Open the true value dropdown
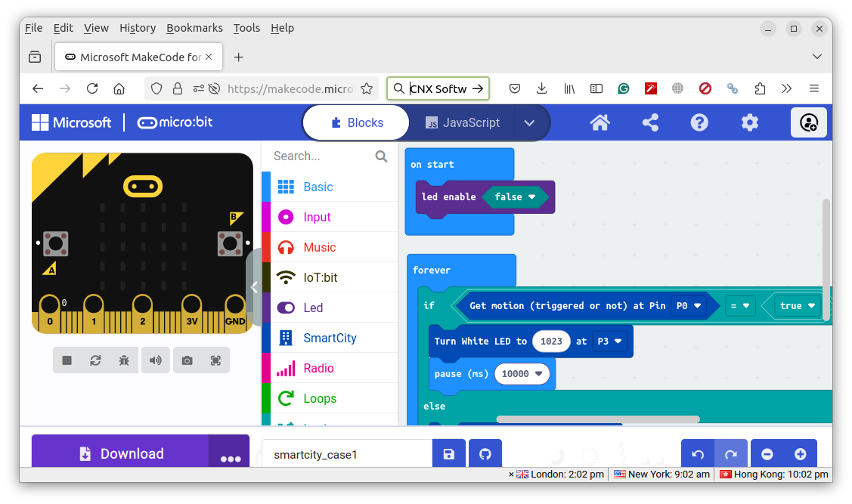This screenshot has height=504, width=852. (797, 306)
